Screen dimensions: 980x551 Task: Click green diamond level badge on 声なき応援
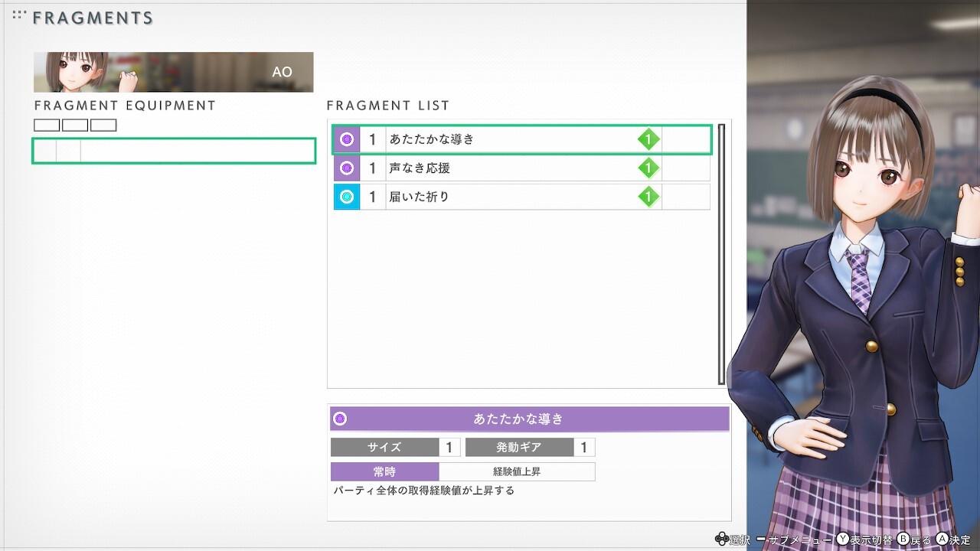click(648, 168)
